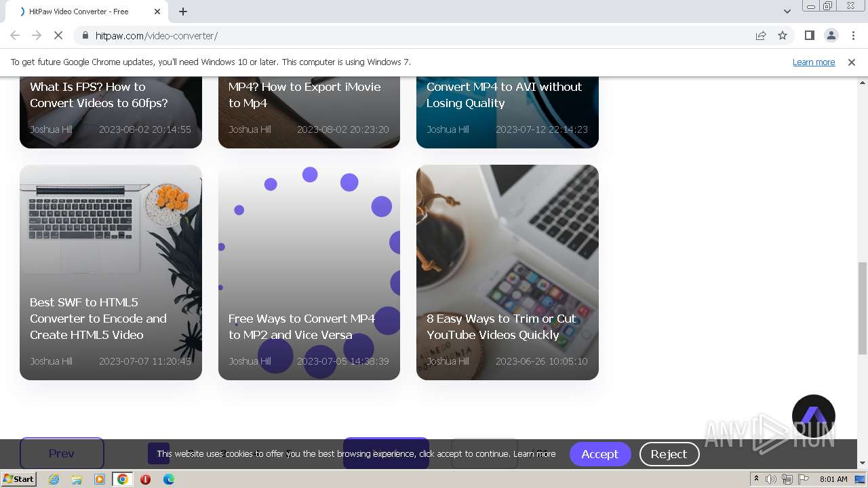
Task: Dismiss the Chrome update notification bar
Action: [852, 62]
